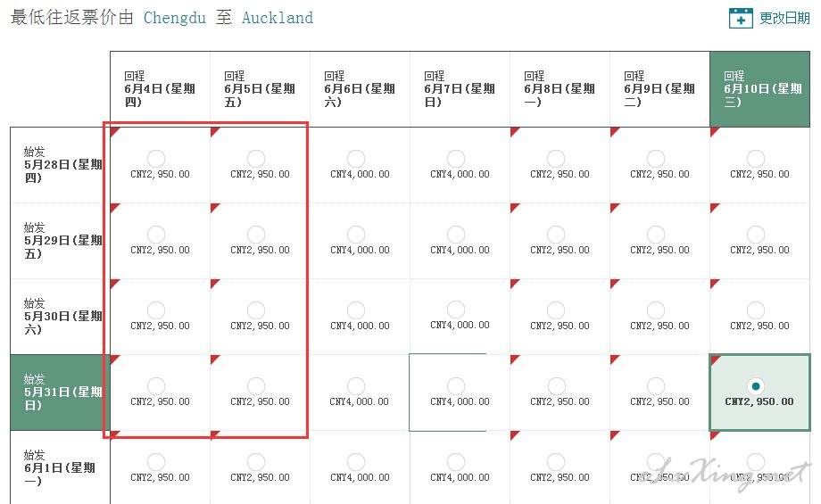Screen dimensions: 821x504
Task: Select fare for 5月28日 departure, 6月4日 return
Action: (x=156, y=159)
